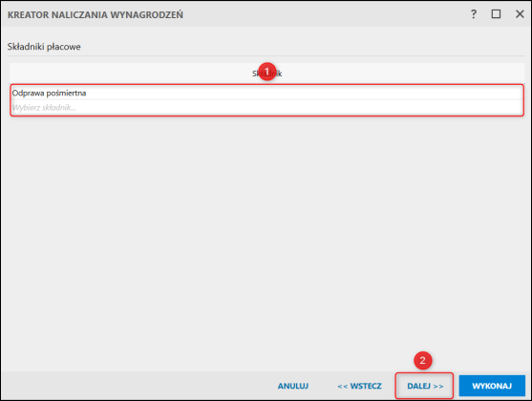Open the help question mark icon
Image resolution: width=532 pixels, height=401 pixels.
(x=474, y=14)
